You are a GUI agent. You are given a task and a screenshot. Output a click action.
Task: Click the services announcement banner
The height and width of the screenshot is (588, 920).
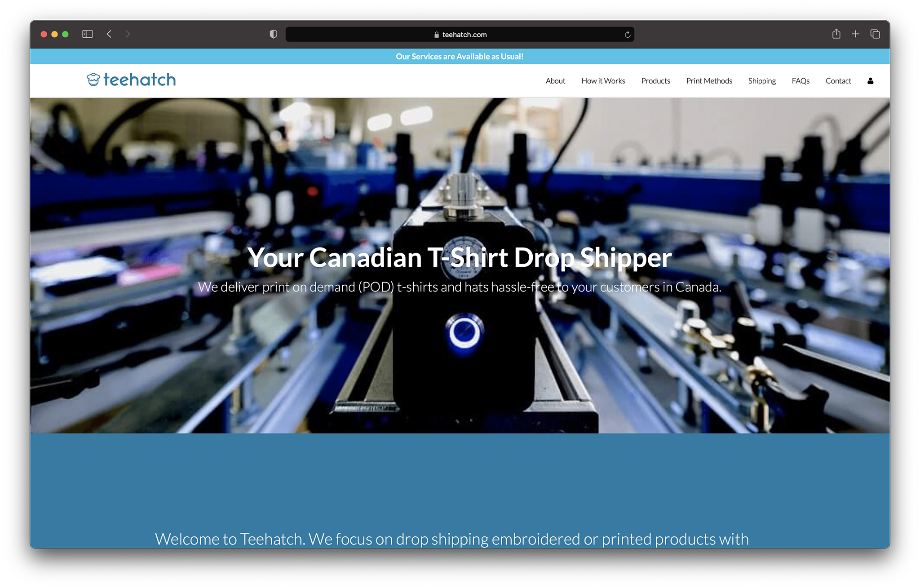[460, 56]
